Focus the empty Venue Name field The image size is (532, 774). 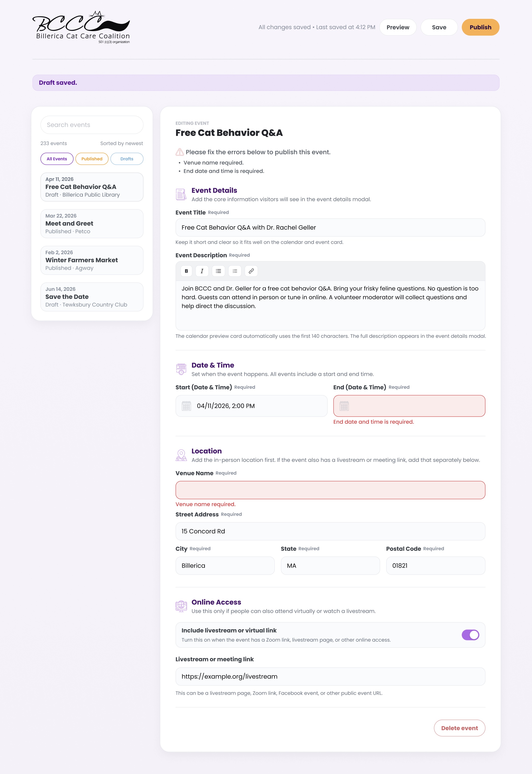[330, 490]
